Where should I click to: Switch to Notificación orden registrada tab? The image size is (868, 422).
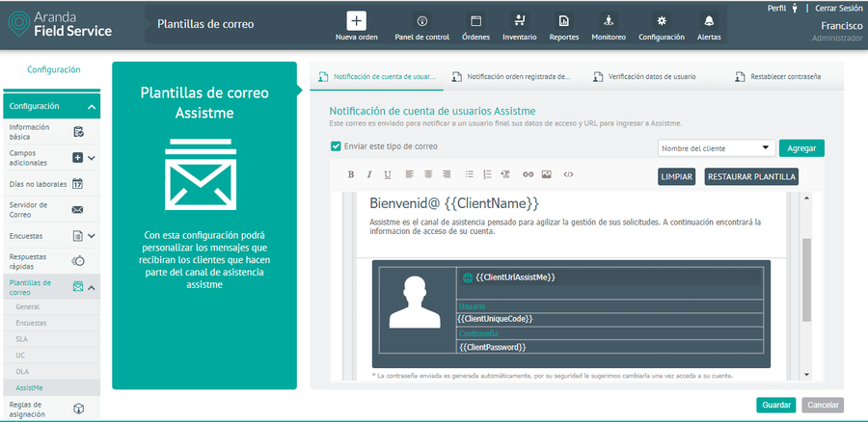[511, 77]
